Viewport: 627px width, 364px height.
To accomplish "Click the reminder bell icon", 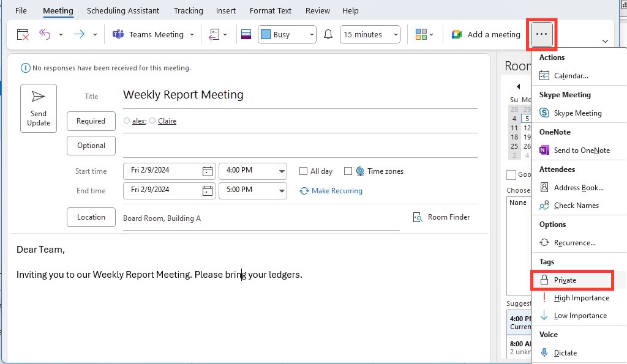I will click(328, 34).
